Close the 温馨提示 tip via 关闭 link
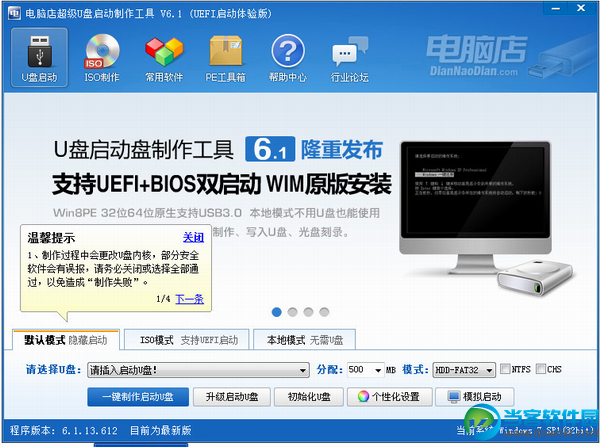The image size is (600, 447). point(193,238)
